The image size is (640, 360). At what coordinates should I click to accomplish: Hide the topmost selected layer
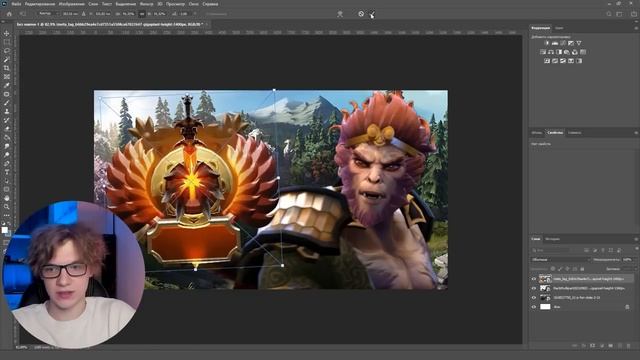tap(533, 279)
